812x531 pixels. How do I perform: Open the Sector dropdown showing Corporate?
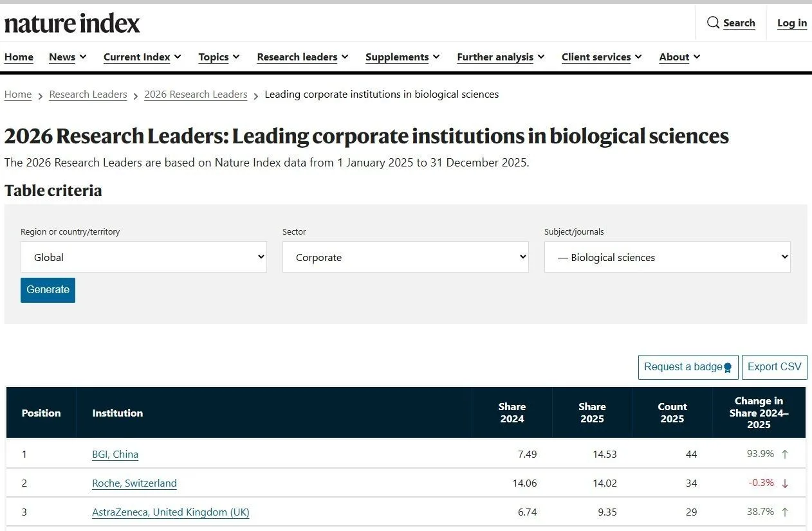click(x=405, y=257)
